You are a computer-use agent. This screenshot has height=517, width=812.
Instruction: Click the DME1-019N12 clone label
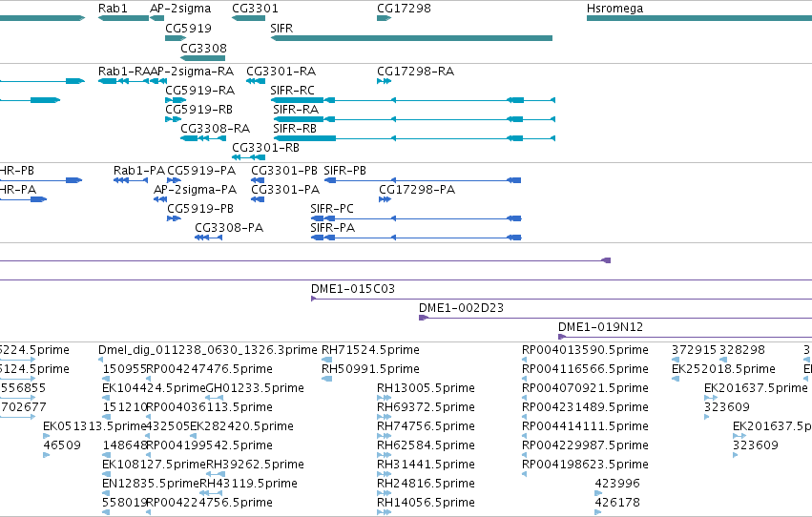(600, 327)
